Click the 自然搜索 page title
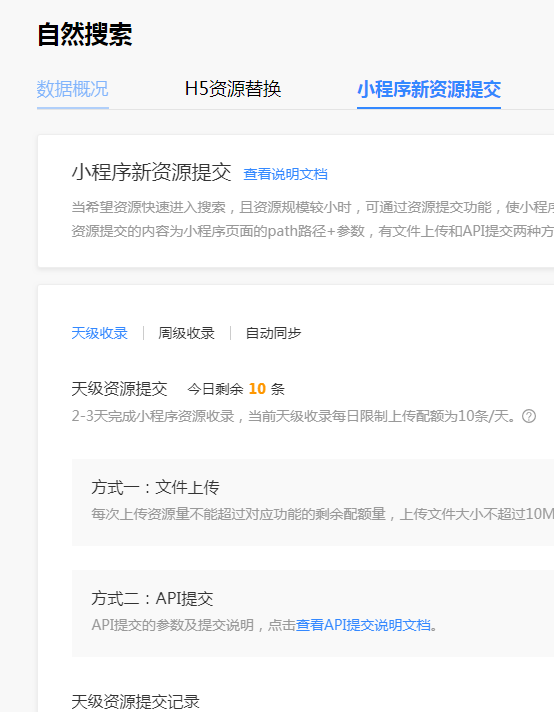554x712 pixels. coord(84,35)
